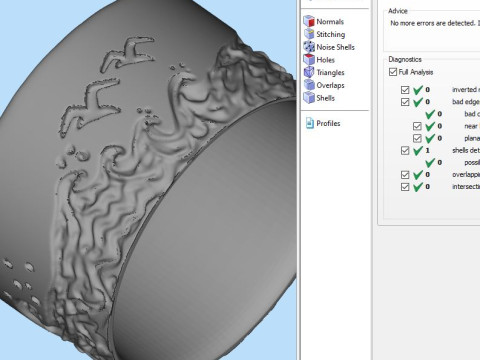Click the Diagnostics group label
The height and width of the screenshot is (360, 480).
pyautogui.click(x=405, y=59)
